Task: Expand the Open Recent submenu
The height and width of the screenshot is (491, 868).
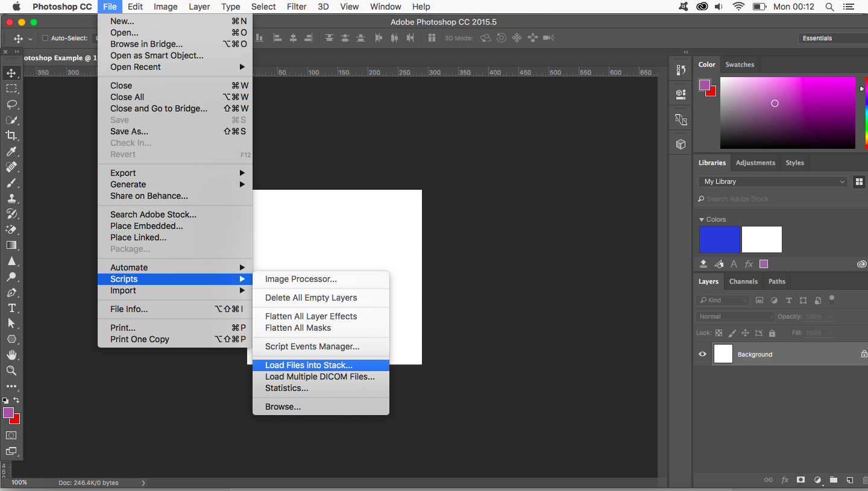Action: point(175,67)
